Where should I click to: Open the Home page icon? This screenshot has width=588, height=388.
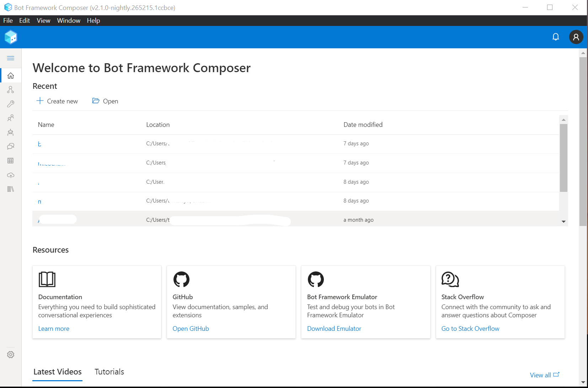(11, 75)
